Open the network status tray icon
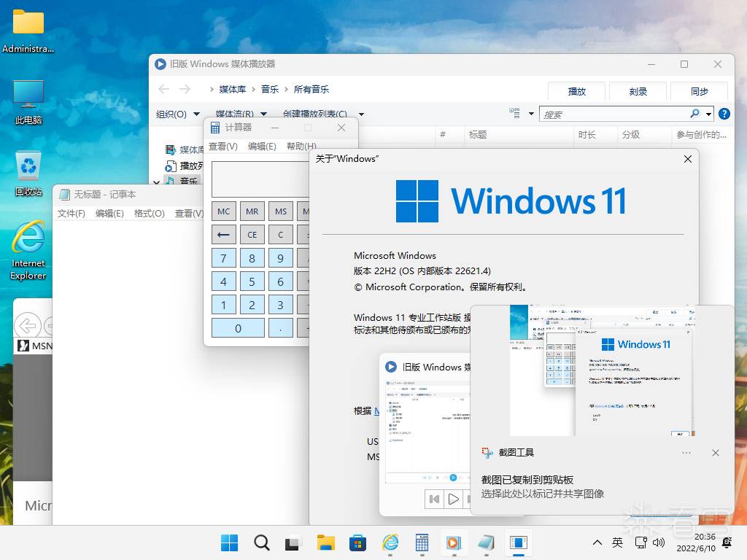Screen dimensions: 747x560 (x=641, y=542)
